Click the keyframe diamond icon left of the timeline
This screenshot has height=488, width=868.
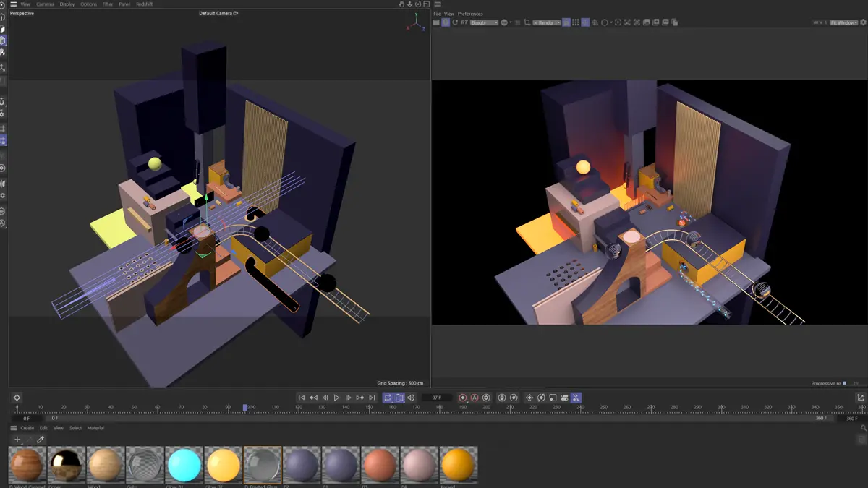[x=17, y=398]
